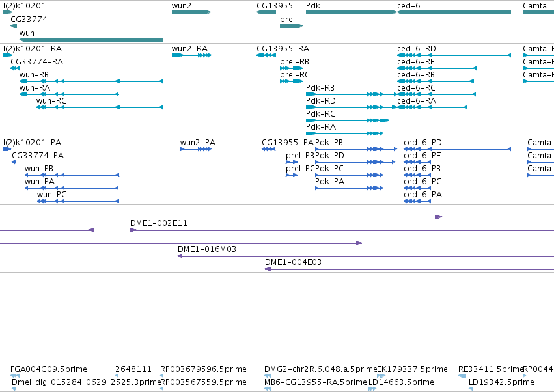The height and width of the screenshot is (392, 554).
Task: Click the Pdk gene label
Action: [313, 6]
